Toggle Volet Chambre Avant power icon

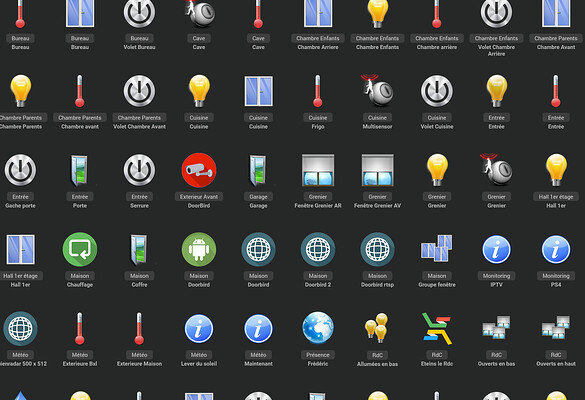139,91
